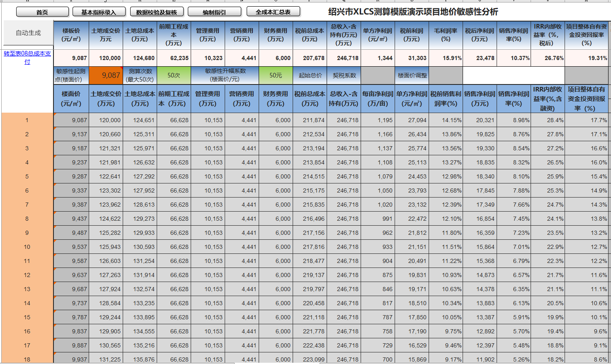Click 销售净利润率 value 8.98% in row 1

514,120
